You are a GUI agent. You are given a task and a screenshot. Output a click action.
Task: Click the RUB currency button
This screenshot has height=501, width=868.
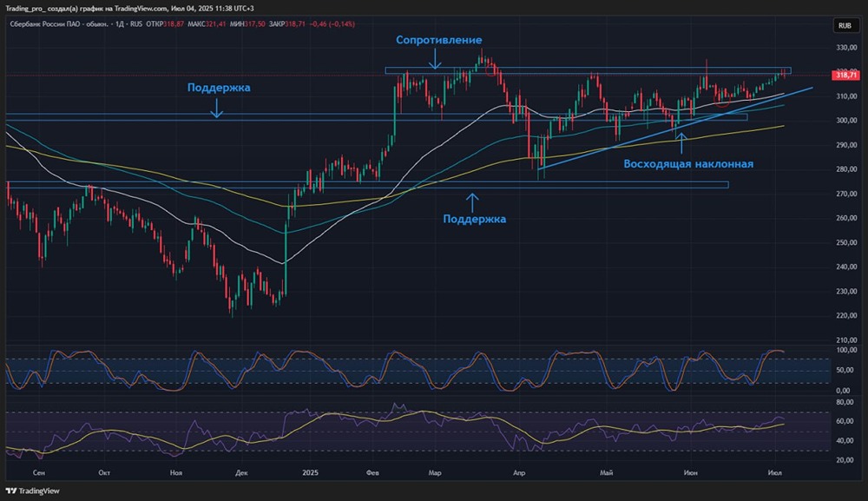pyautogui.click(x=845, y=26)
